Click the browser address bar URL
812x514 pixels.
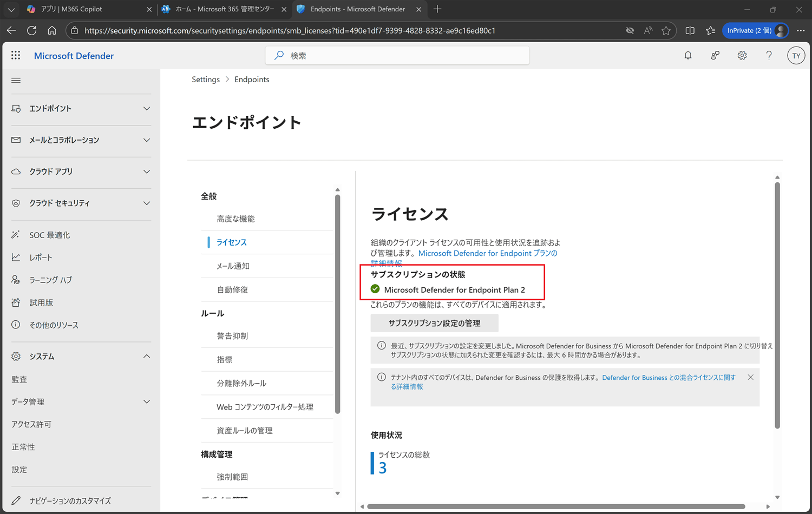pos(290,30)
